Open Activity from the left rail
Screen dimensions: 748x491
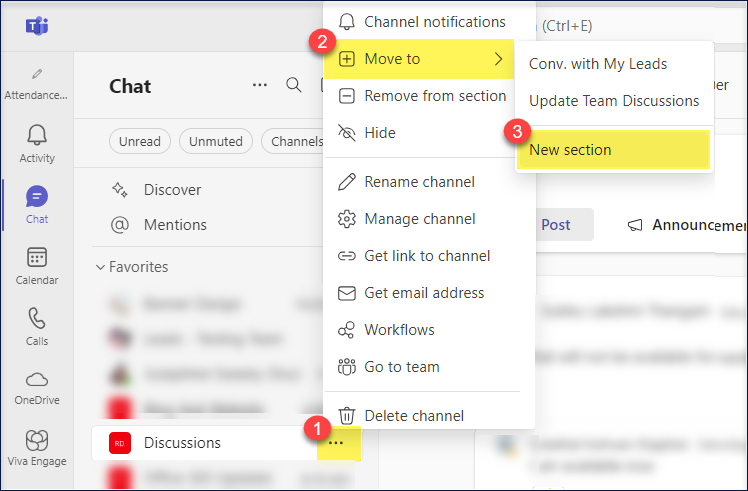click(36, 143)
